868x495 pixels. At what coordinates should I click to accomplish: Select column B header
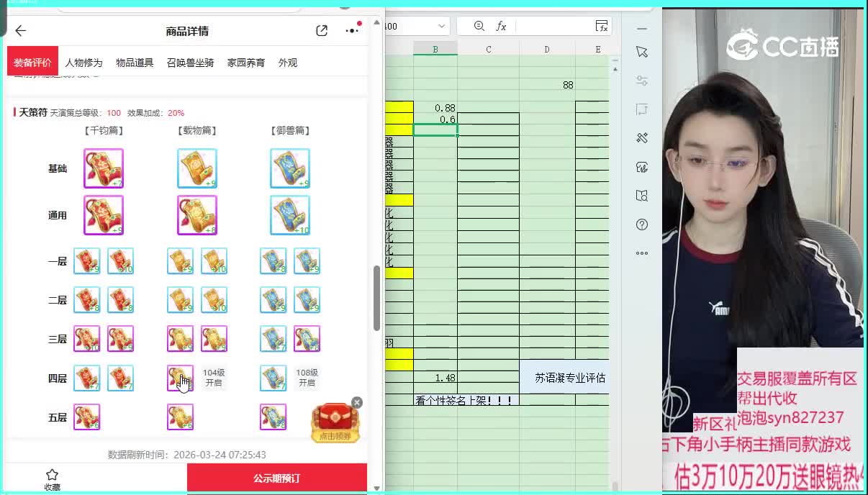tap(435, 49)
